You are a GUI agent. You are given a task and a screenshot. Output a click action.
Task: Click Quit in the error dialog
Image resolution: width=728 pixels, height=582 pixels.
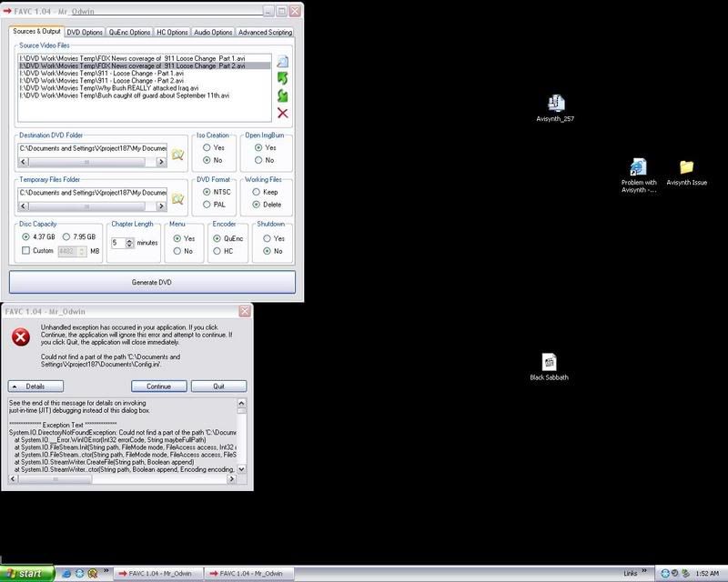[x=218, y=386]
